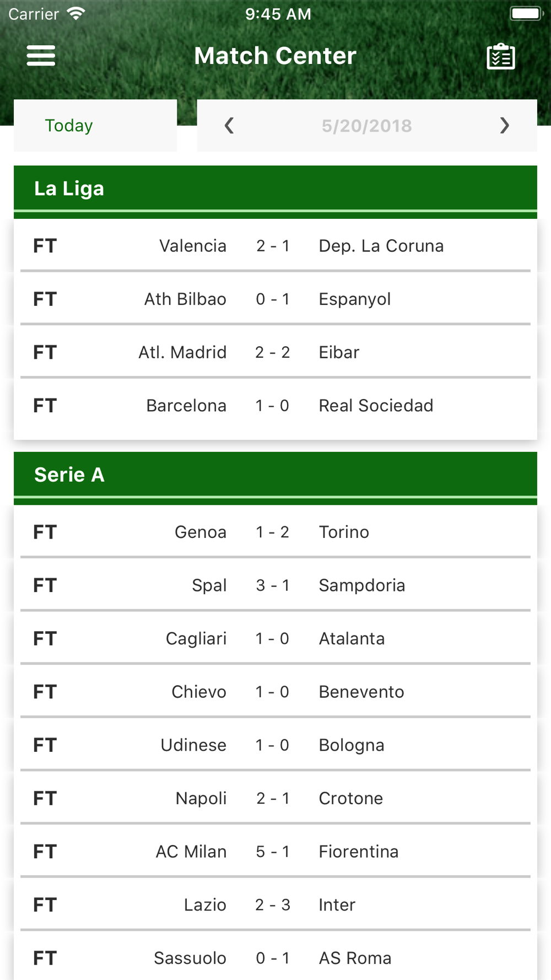
Task: Open Valencia vs Dep. La Coruna match
Action: [x=275, y=246]
